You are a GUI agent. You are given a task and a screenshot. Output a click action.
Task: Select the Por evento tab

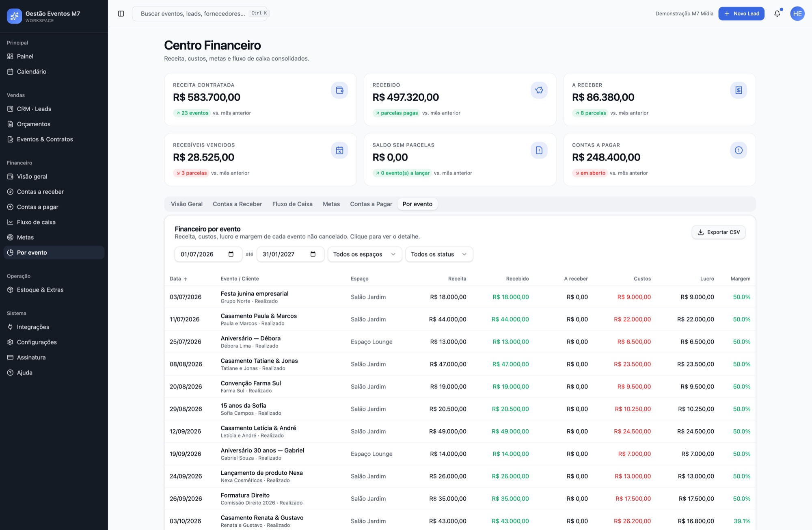(x=417, y=204)
